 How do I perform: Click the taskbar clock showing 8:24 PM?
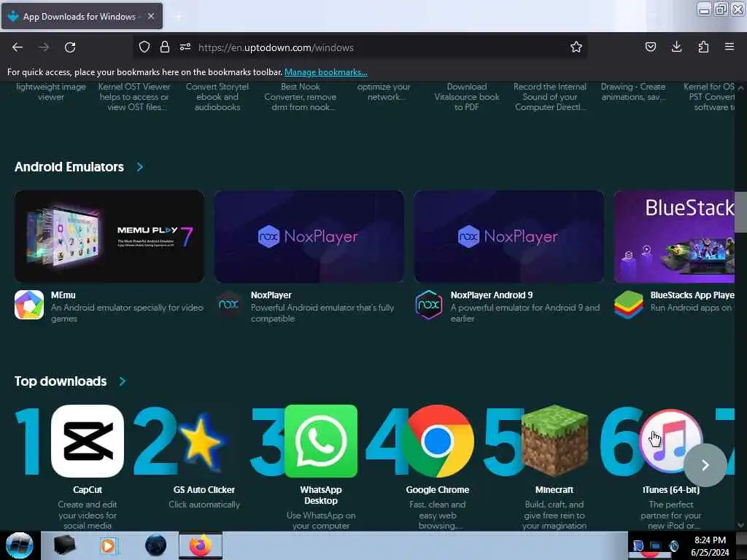[710, 545]
